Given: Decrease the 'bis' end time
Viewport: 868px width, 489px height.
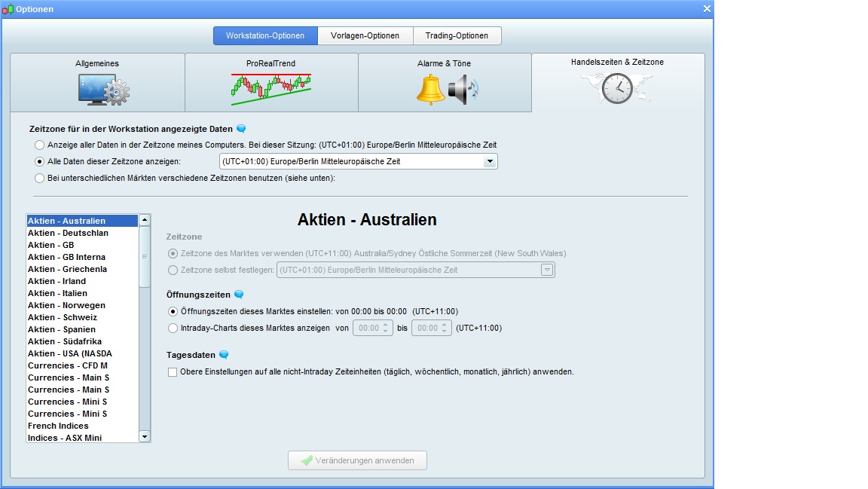Looking at the screenshot, I should (444, 332).
